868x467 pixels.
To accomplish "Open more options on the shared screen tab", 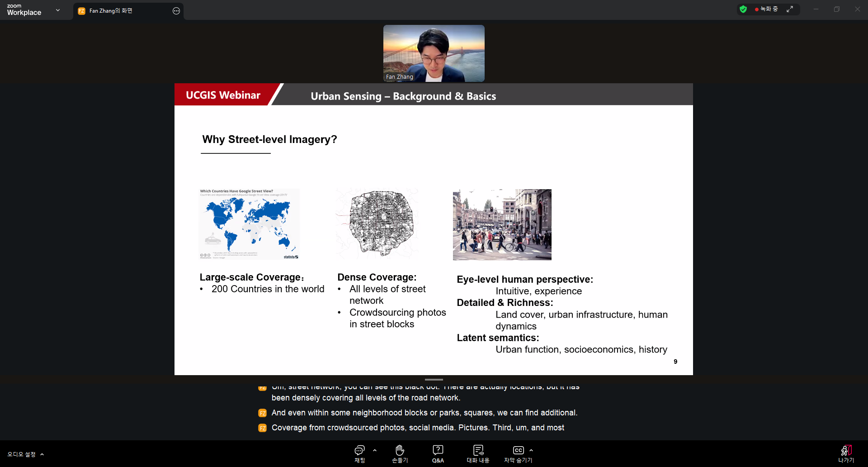I will click(176, 11).
